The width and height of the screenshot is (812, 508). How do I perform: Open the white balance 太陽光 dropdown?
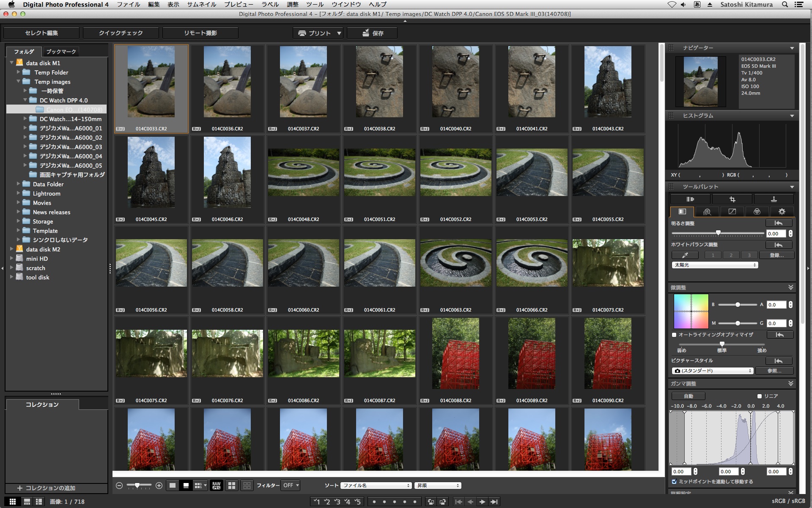click(x=714, y=265)
